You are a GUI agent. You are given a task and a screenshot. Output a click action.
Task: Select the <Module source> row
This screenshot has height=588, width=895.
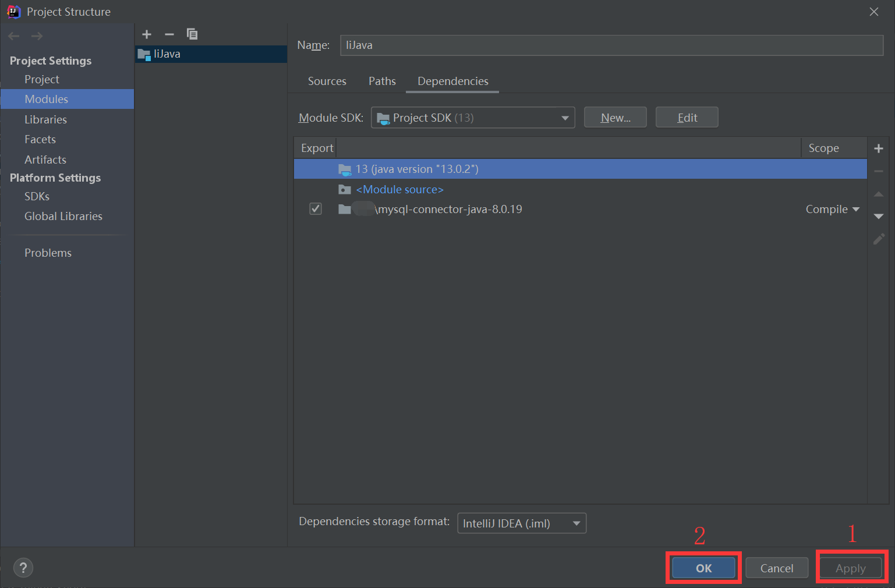(581, 189)
